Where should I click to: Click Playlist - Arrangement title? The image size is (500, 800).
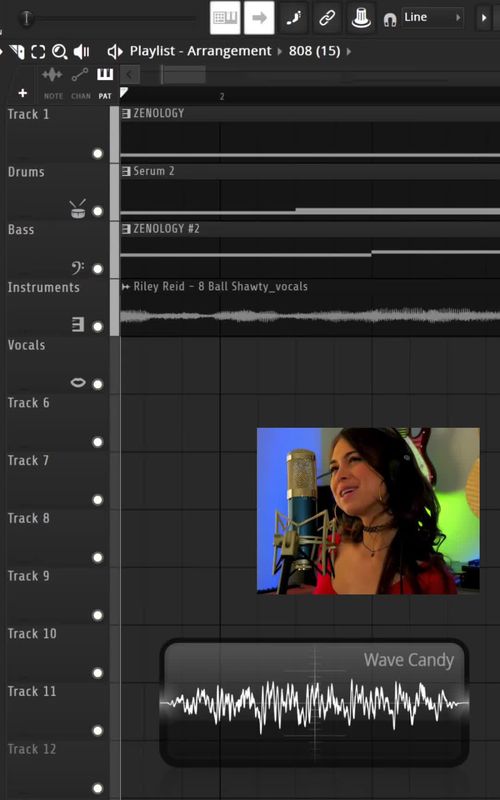click(201, 51)
